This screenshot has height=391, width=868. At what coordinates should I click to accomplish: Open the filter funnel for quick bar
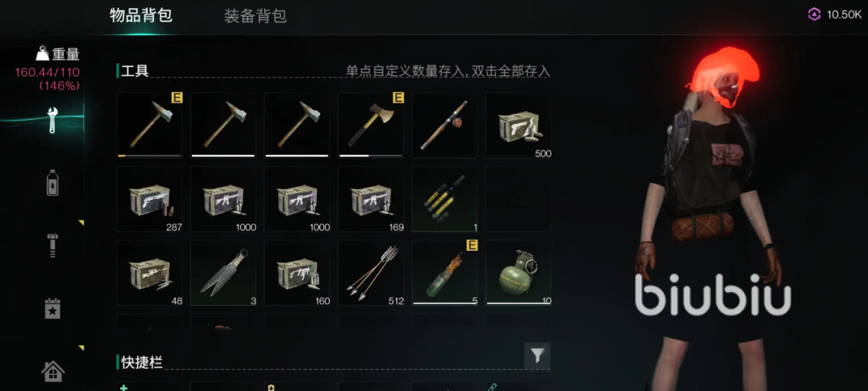click(537, 356)
